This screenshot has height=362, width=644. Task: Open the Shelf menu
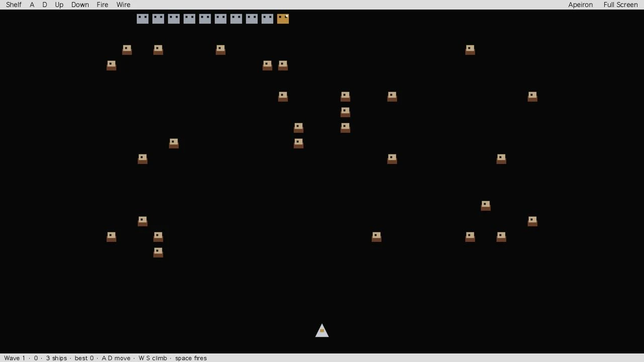[14, 5]
